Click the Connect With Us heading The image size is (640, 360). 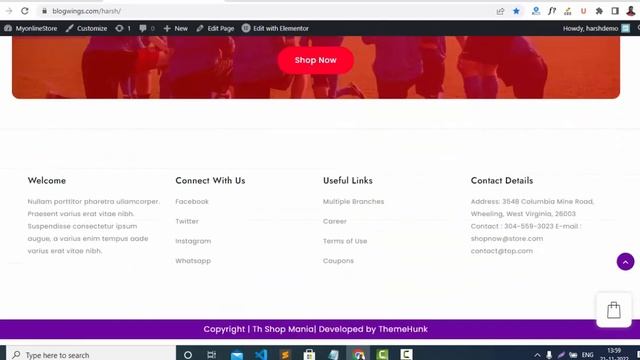[x=210, y=180]
